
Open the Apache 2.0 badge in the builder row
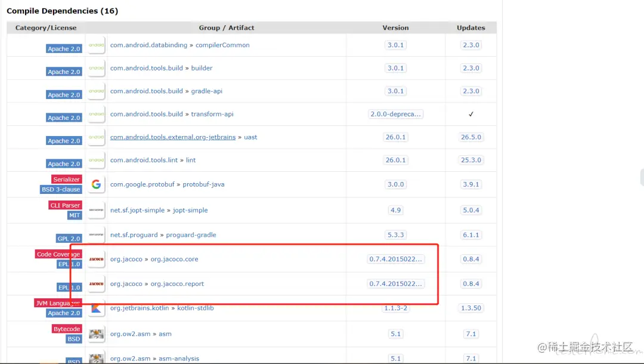pos(64,72)
